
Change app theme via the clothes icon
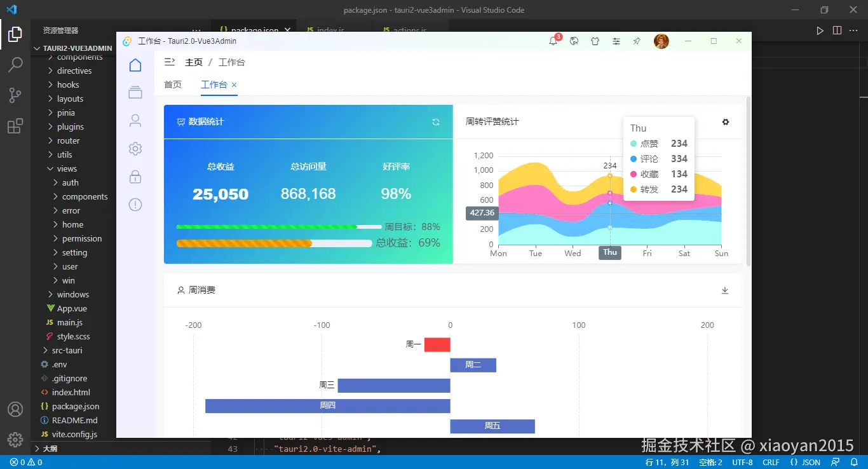(x=595, y=41)
